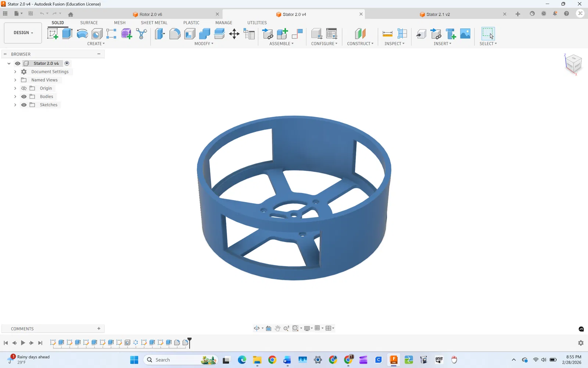Switch to the PLASTIC tab
The image size is (588, 368).
pyautogui.click(x=191, y=23)
